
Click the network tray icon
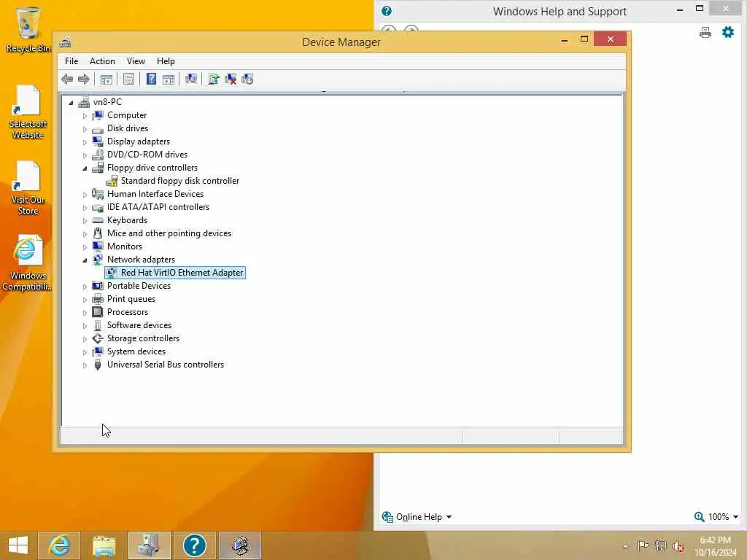[x=661, y=545]
